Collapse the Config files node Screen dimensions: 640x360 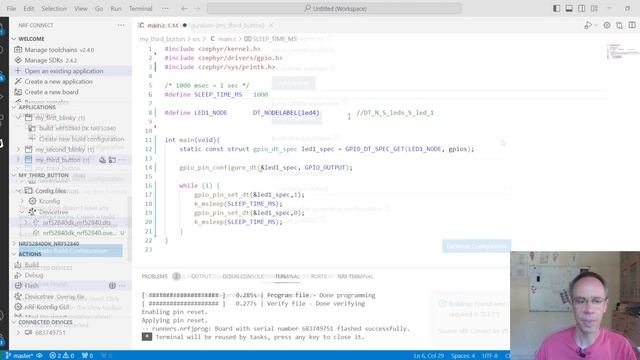(x=18, y=191)
